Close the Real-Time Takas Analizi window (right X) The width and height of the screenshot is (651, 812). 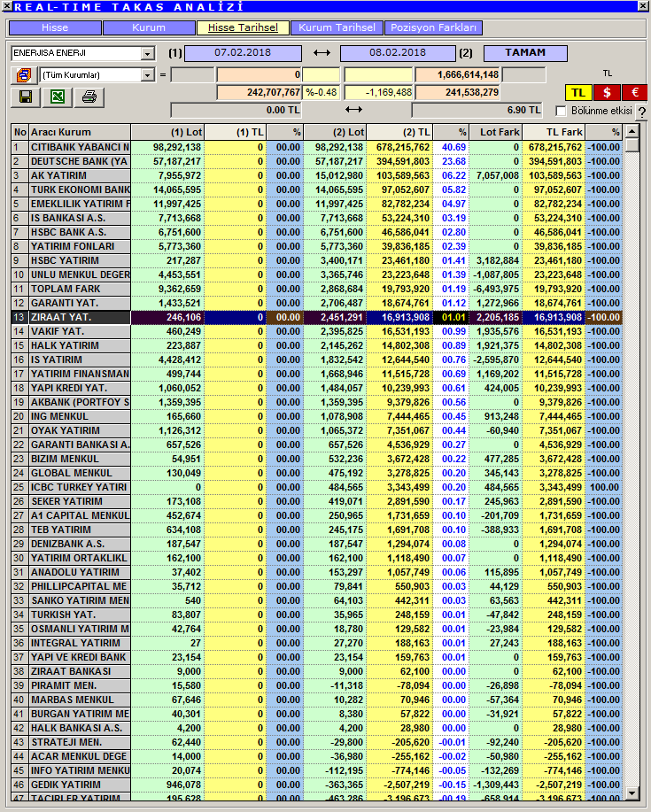pyautogui.click(x=645, y=6)
